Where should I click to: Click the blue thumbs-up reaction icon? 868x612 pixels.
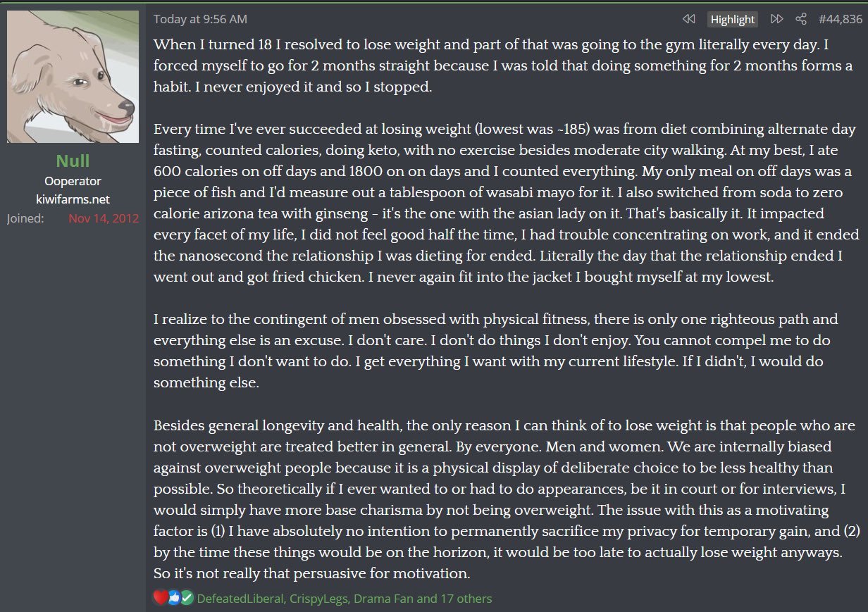tap(174, 598)
